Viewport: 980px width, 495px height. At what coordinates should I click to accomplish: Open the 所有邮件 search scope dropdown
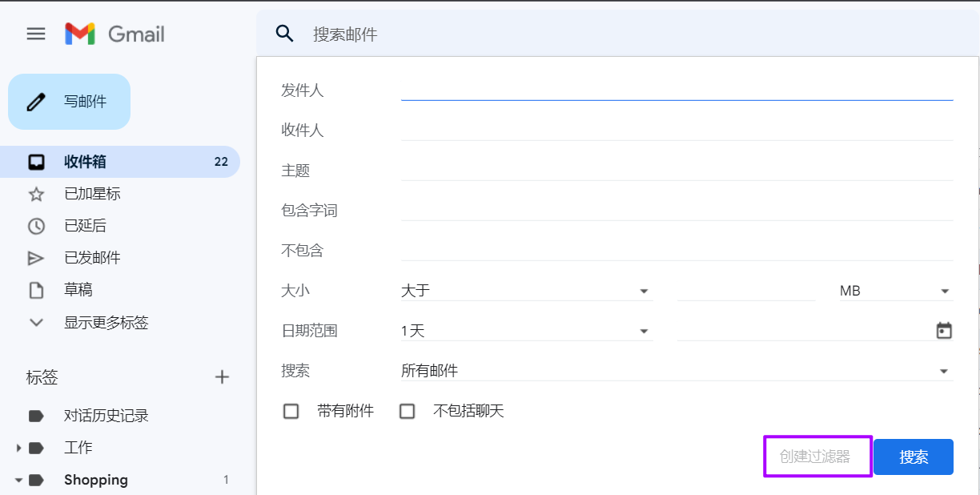pyautogui.click(x=677, y=371)
